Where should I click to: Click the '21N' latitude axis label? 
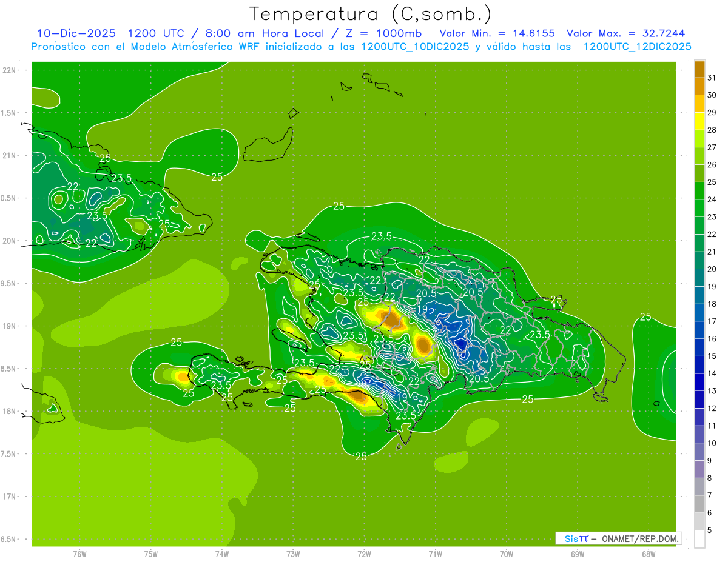point(8,155)
